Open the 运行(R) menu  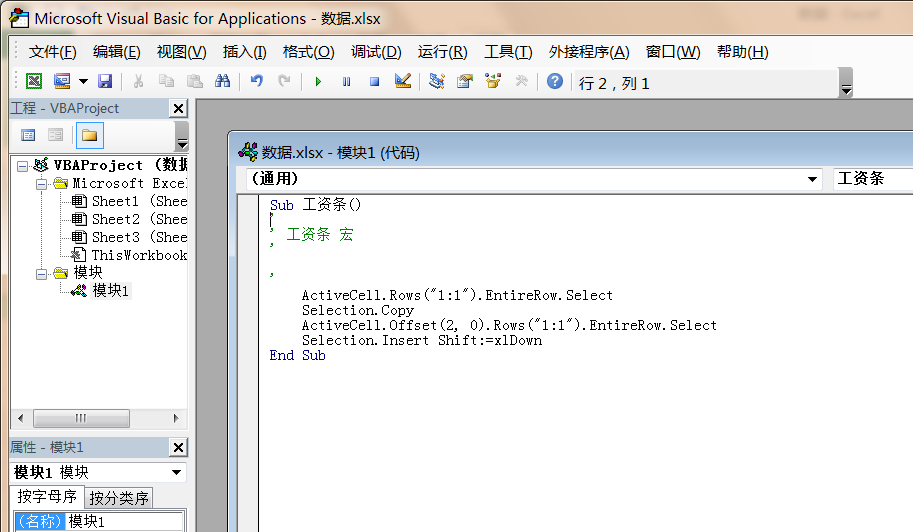442,52
